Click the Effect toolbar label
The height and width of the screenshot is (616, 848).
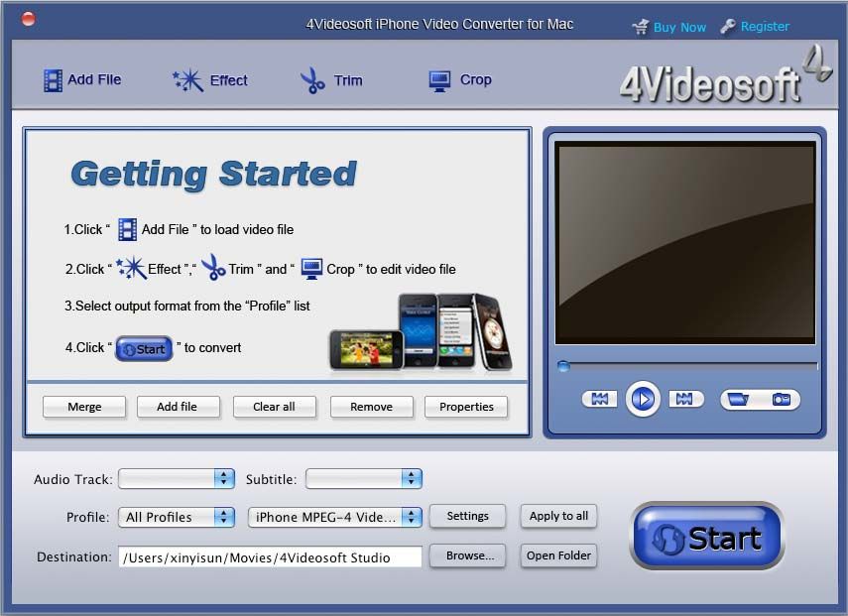(x=229, y=80)
